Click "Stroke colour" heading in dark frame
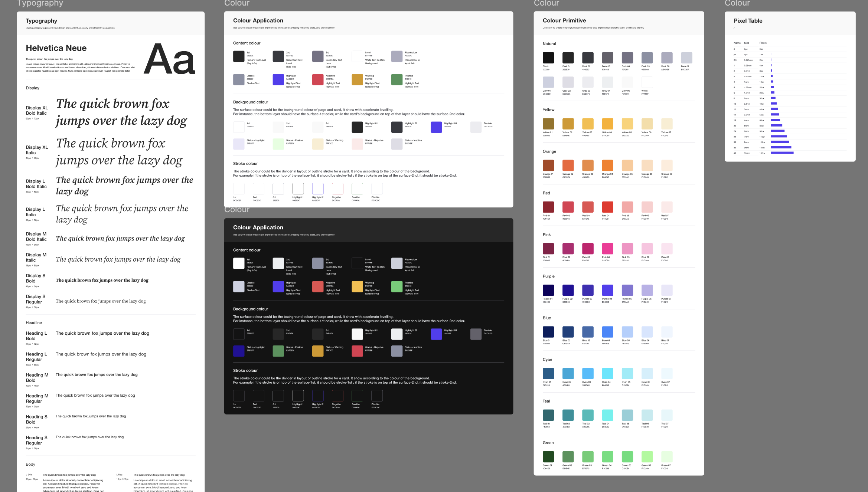 tap(245, 371)
